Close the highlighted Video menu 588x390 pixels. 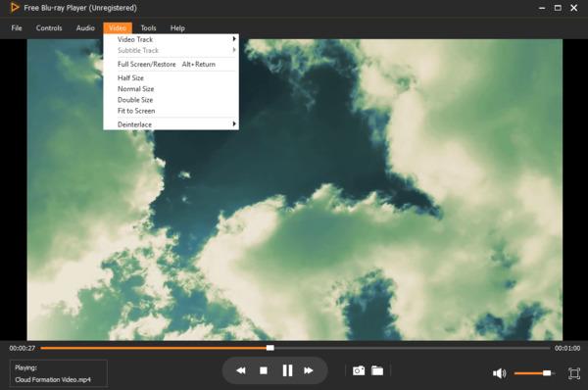[x=118, y=28]
